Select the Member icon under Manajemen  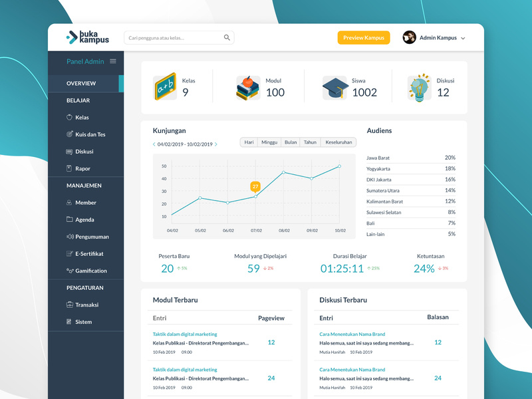point(70,202)
